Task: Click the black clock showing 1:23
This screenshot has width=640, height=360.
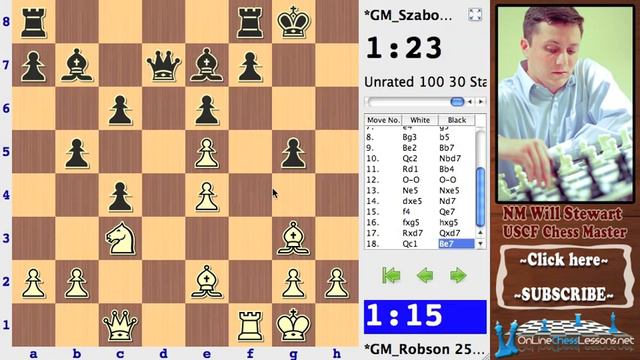Action: (x=404, y=48)
